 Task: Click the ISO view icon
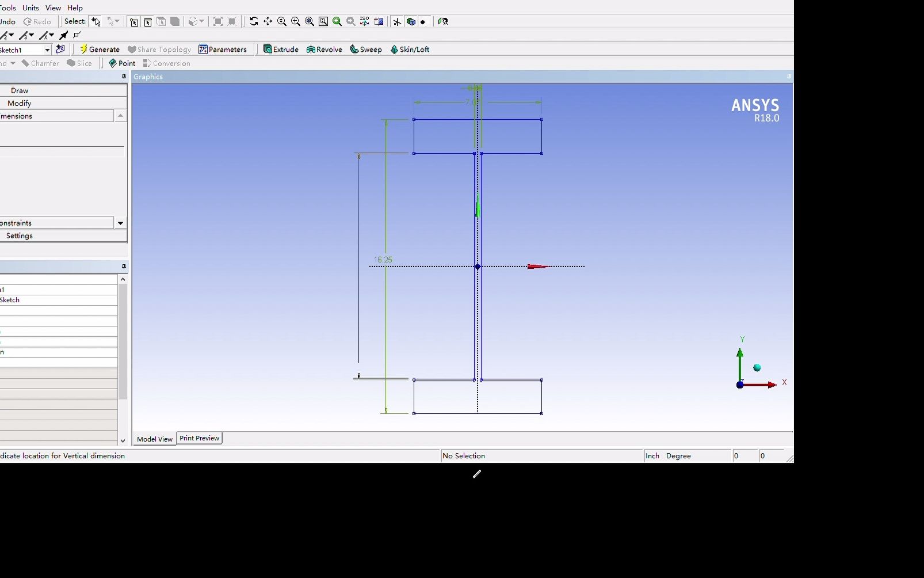(364, 21)
